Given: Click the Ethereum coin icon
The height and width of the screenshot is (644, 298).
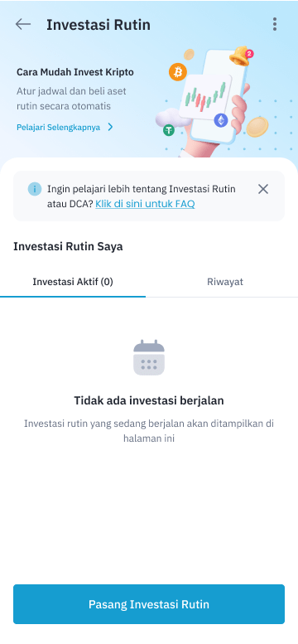Looking at the screenshot, I should (221, 120).
